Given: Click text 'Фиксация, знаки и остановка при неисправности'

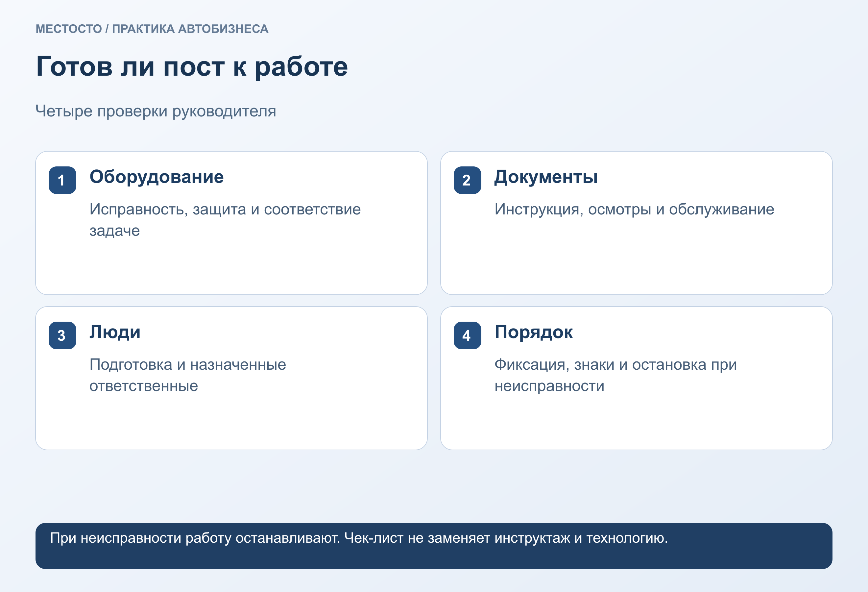Looking at the screenshot, I should point(615,375).
